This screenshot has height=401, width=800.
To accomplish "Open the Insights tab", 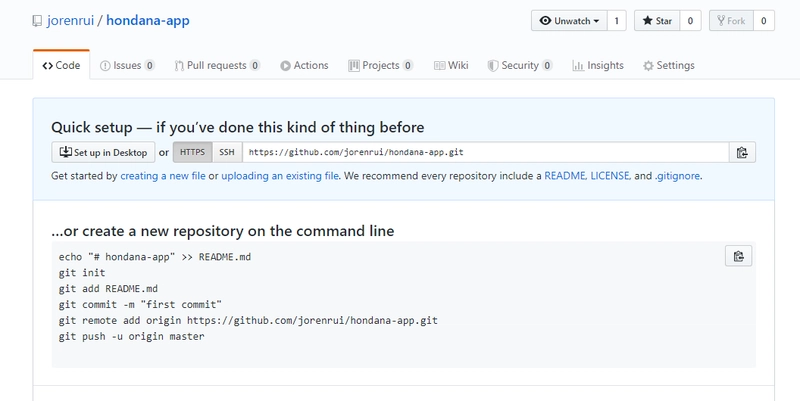I will pos(598,65).
